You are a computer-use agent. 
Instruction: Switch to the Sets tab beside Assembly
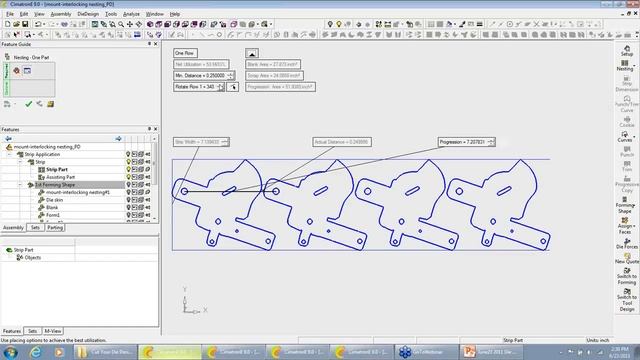tap(35, 227)
